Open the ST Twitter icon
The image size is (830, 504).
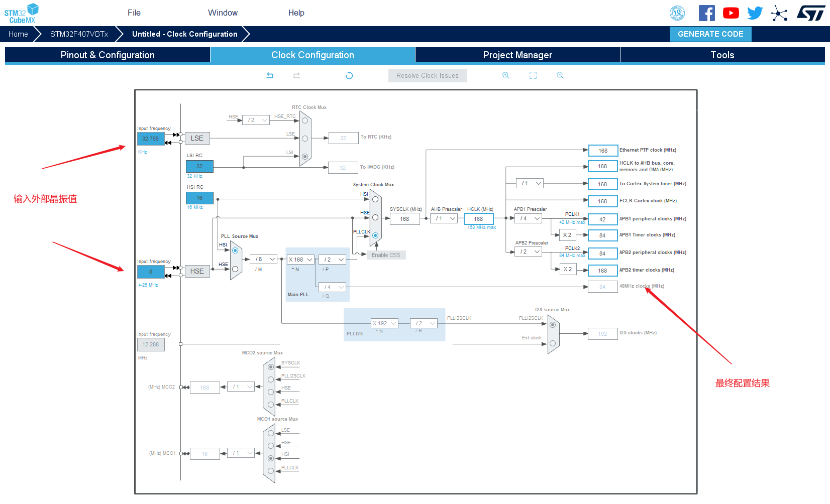[755, 13]
